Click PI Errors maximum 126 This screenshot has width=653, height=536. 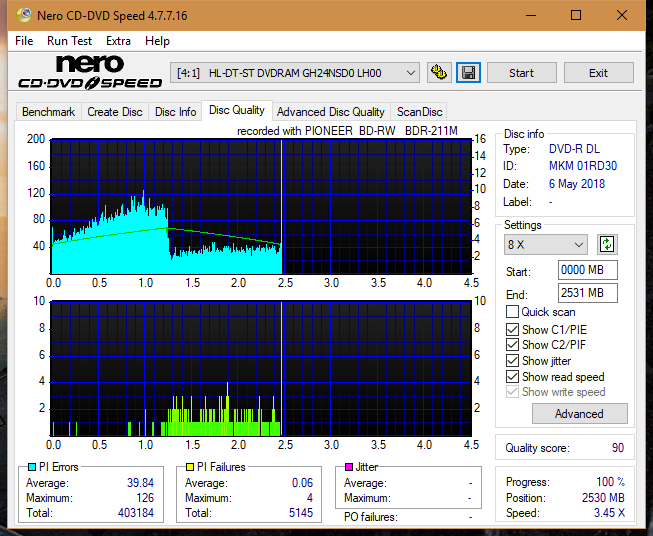[x=145, y=498]
